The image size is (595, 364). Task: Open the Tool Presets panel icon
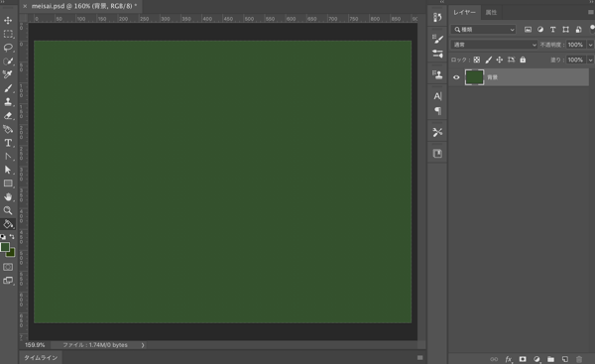(x=437, y=132)
